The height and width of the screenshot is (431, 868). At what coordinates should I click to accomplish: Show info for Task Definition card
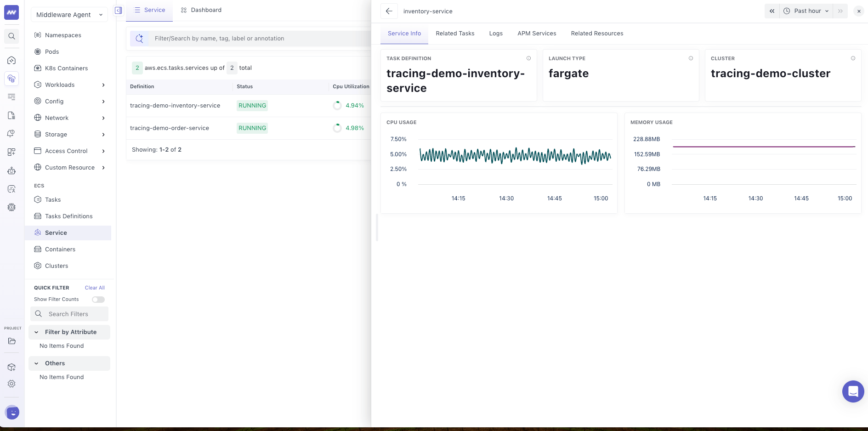528,58
